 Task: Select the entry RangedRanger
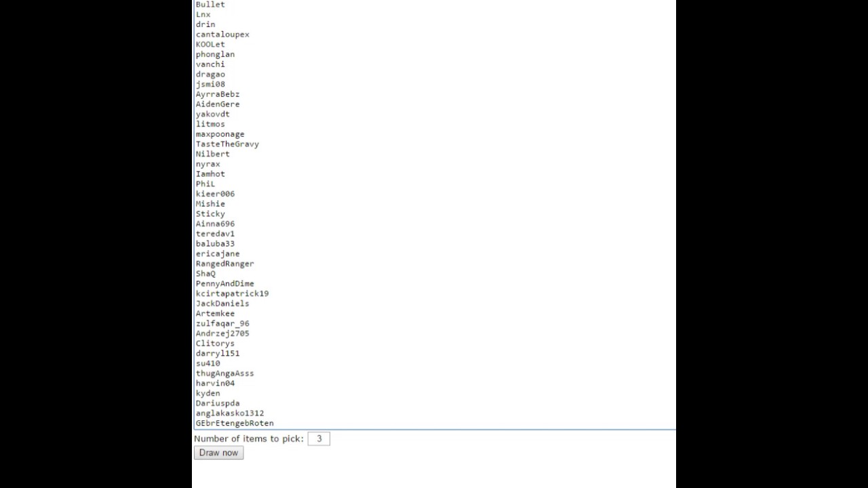click(x=225, y=263)
